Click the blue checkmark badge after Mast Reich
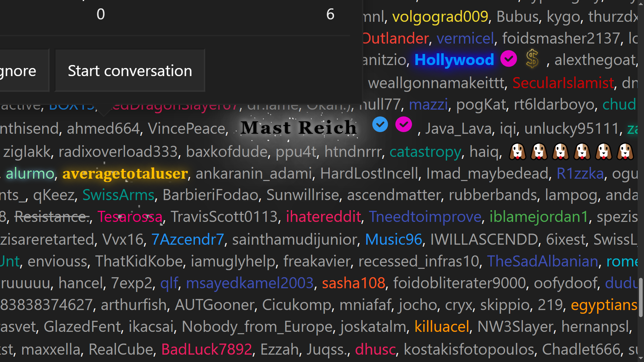The height and width of the screenshot is (362, 644). [380, 125]
